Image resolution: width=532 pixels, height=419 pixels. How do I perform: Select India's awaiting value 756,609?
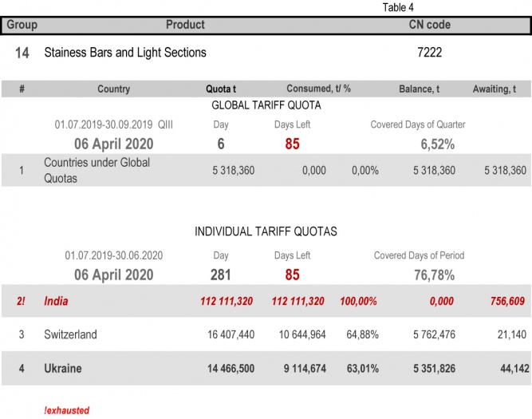click(506, 301)
